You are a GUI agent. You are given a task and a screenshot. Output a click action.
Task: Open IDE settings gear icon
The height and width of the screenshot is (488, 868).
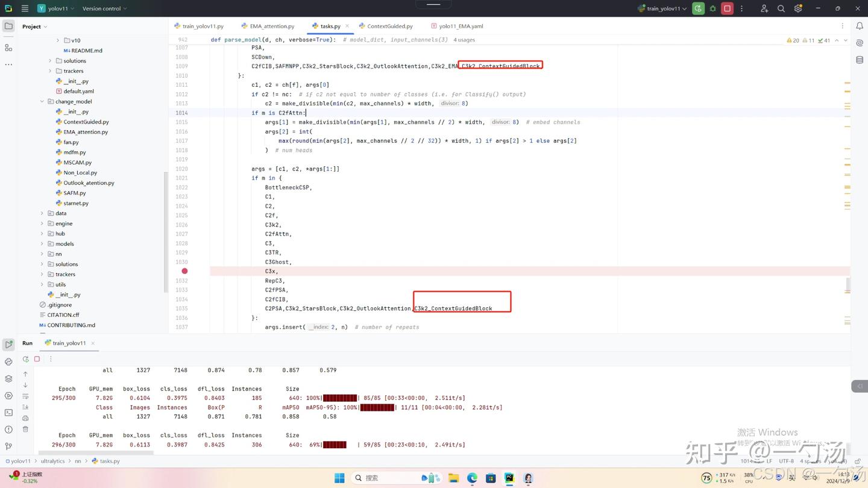point(798,8)
